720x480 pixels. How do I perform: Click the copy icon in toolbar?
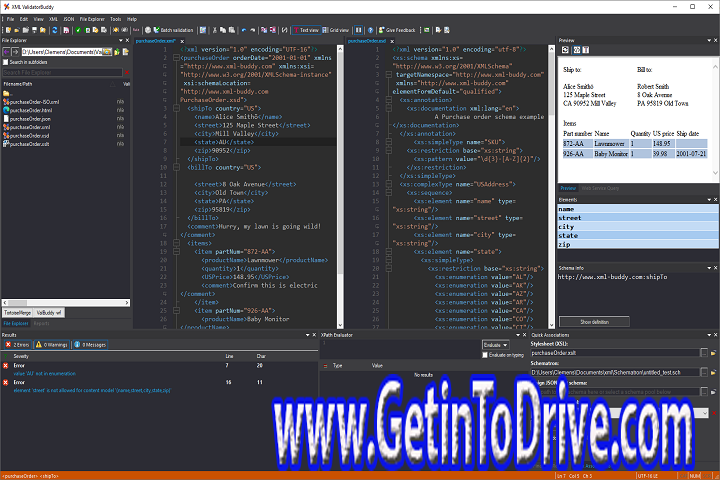point(223,30)
